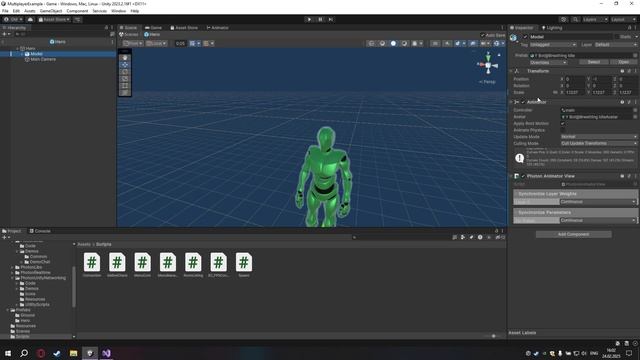
Task: Open Visual Studio from the taskbar
Action: (x=106, y=353)
